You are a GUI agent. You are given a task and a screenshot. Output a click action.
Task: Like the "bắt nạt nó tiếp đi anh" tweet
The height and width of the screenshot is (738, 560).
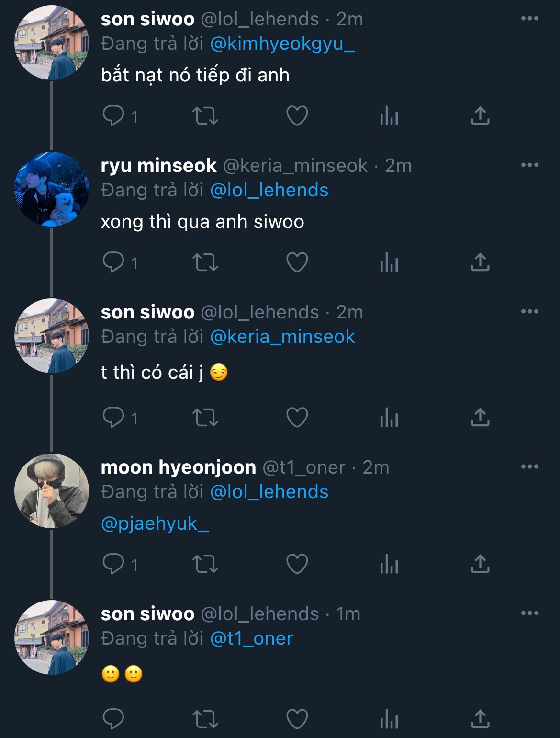pyautogui.click(x=297, y=116)
